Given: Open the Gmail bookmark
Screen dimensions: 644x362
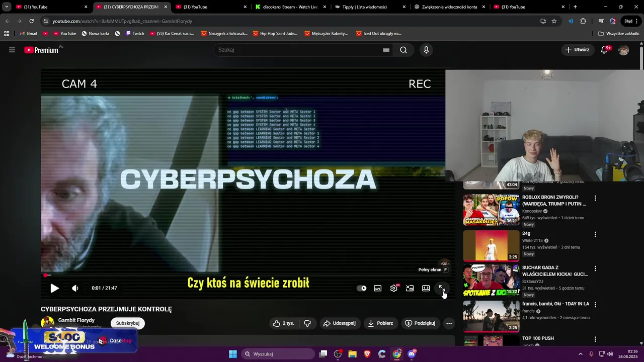Looking at the screenshot, I should tap(28, 33).
